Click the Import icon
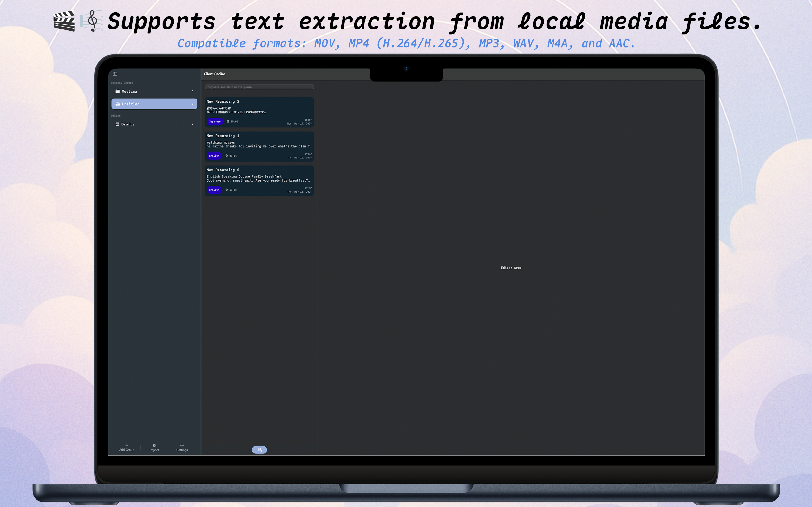Image resolution: width=812 pixels, height=507 pixels. pyautogui.click(x=154, y=445)
